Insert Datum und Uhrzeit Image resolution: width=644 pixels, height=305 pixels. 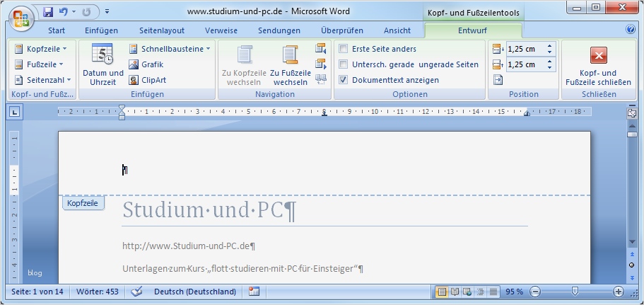(103, 64)
